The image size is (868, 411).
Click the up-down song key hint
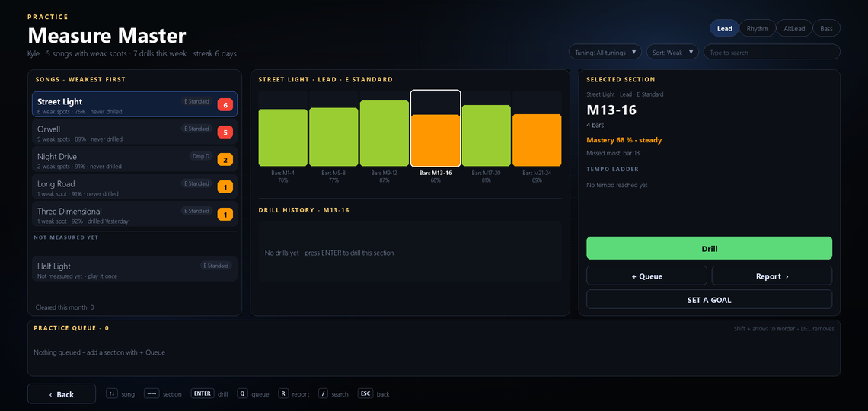(120, 393)
